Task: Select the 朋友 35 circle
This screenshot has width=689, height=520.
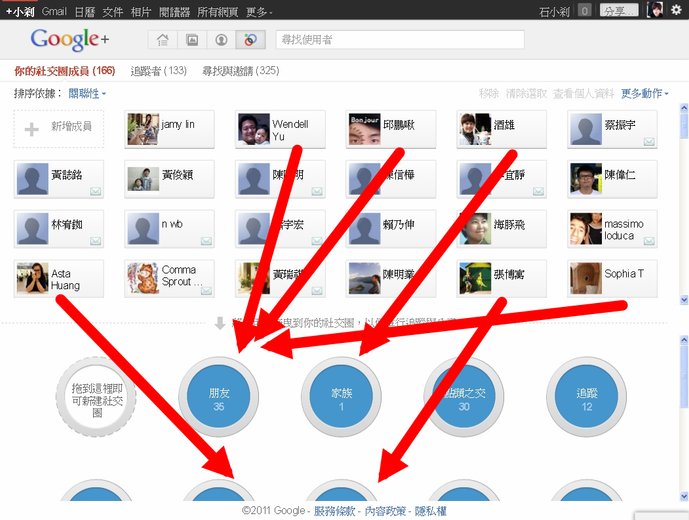Action: [x=218, y=396]
